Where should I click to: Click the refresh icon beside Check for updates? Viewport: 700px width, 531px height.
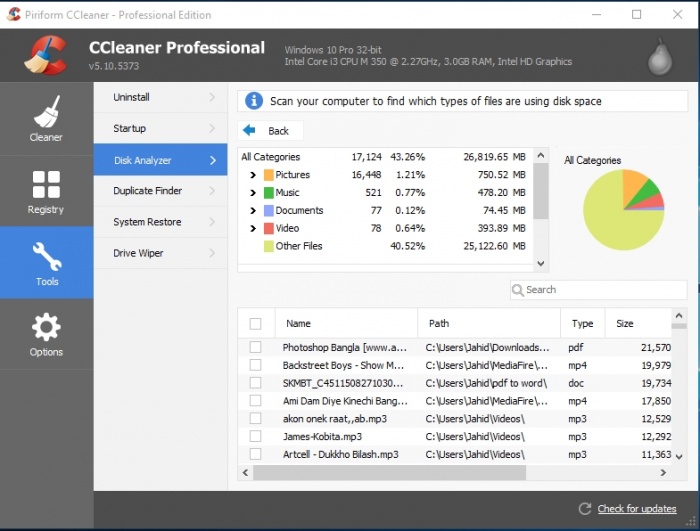[x=585, y=509]
